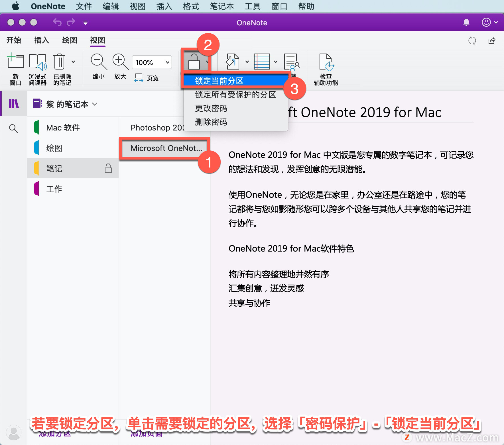Click the zoom in magnifier
Viewport: 504px width, 445px height.
pos(120,62)
